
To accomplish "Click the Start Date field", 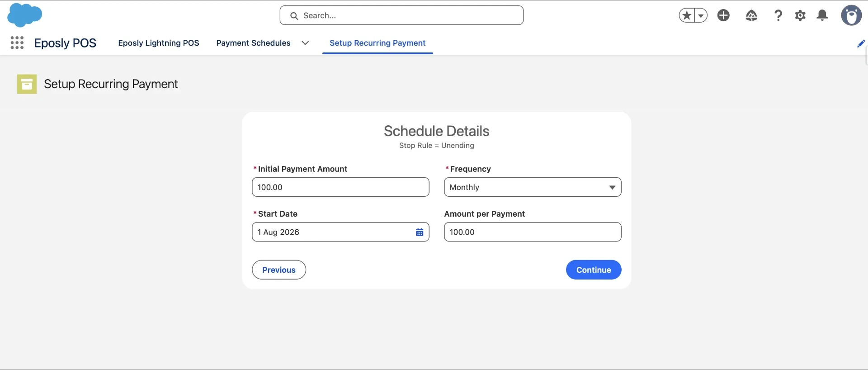I will [340, 232].
